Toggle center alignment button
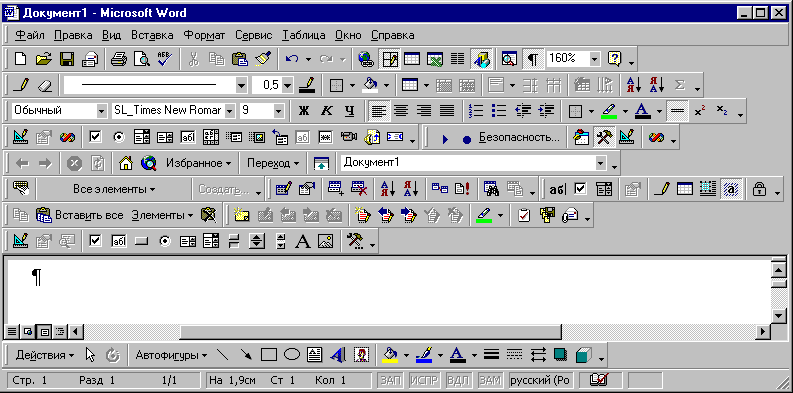Screen dimensions: 793x393 (401, 111)
